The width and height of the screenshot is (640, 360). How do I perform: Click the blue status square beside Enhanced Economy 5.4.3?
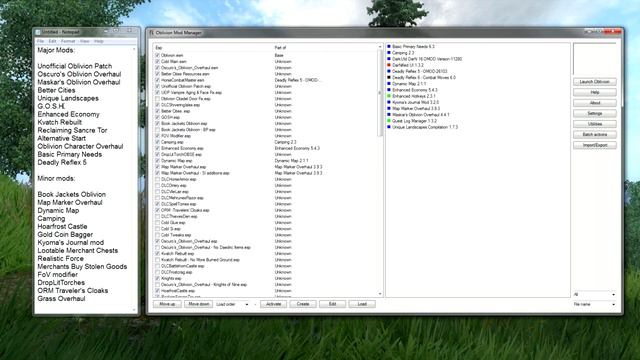coord(389,90)
